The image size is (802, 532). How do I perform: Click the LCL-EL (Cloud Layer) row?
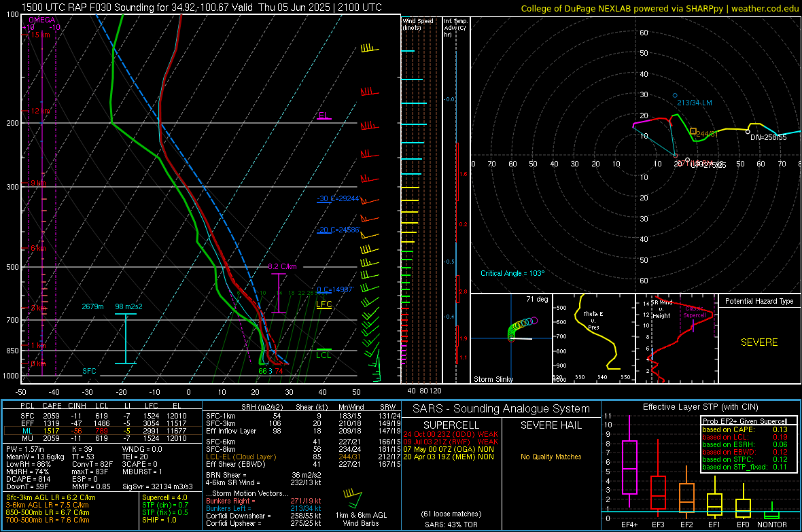tap(304, 457)
